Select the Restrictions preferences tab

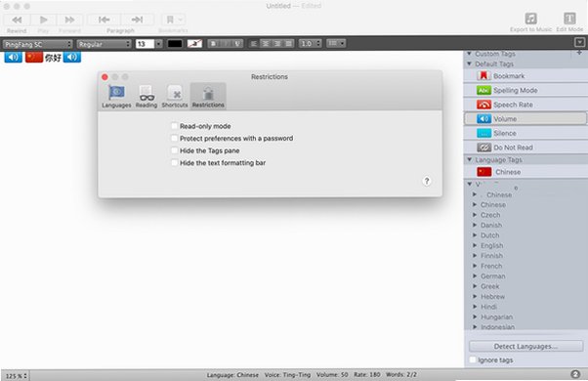coord(208,97)
